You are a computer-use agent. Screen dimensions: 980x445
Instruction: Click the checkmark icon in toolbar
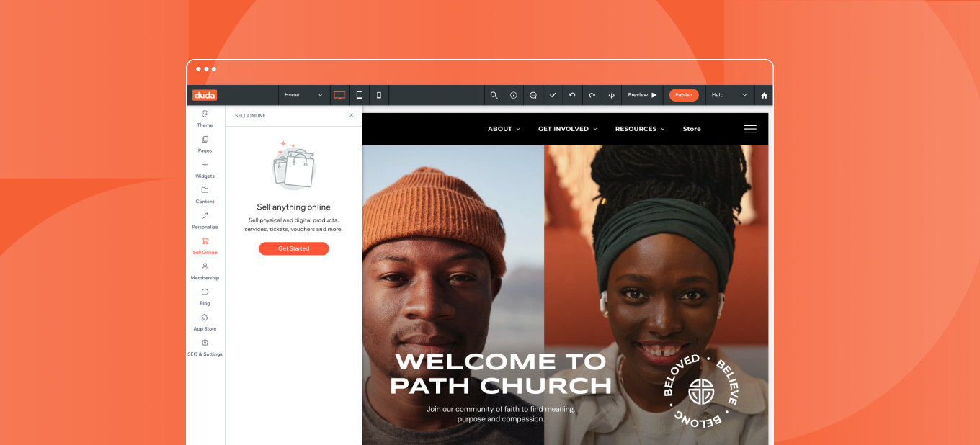(553, 95)
